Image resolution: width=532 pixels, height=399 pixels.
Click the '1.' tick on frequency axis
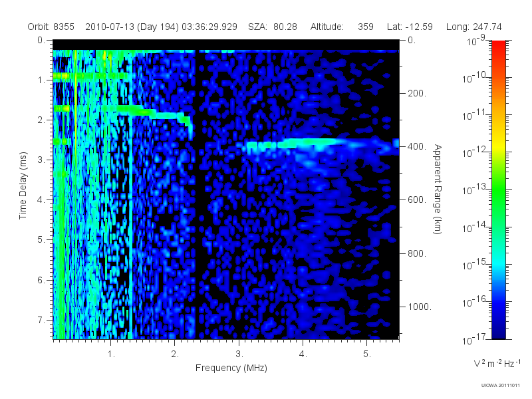click(111, 354)
